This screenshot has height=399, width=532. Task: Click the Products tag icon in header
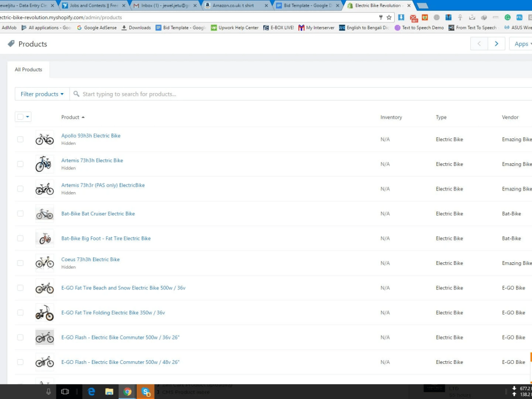[x=11, y=44]
